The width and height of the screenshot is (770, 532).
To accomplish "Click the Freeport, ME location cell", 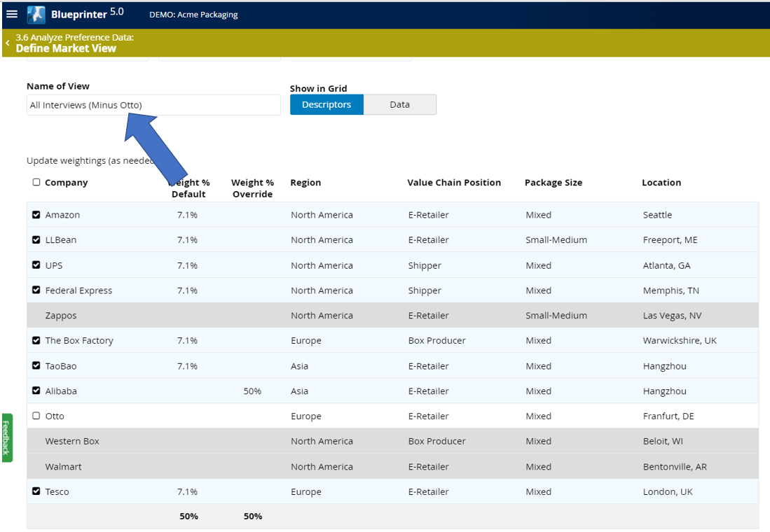I will (671, 240).
